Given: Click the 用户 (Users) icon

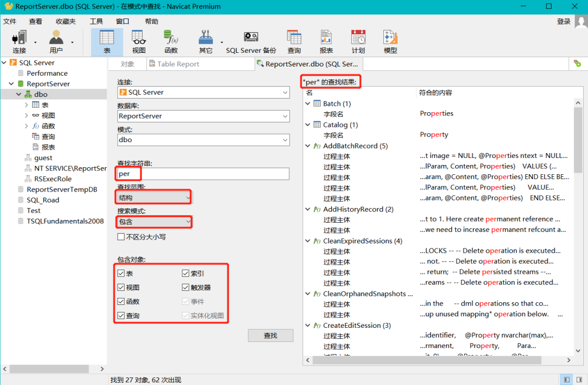Looking at the screenshot, I should coord(56,41).
